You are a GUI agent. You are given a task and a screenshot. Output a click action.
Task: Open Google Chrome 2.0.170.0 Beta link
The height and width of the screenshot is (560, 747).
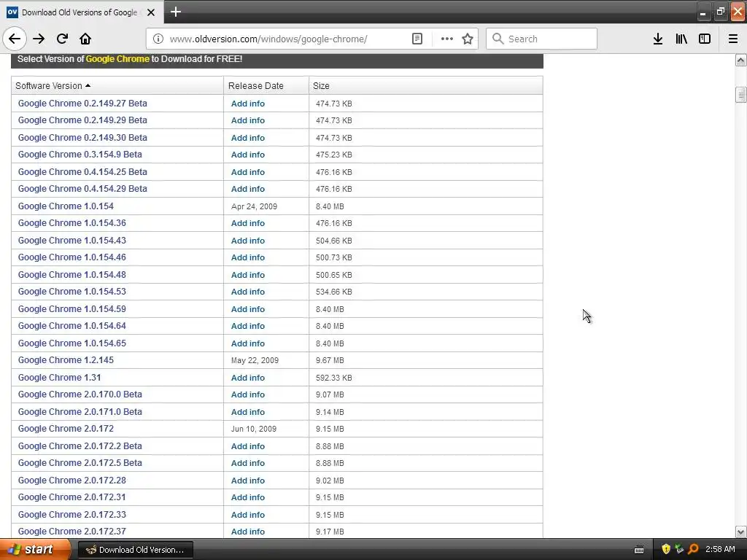click(x=80, y=394)
